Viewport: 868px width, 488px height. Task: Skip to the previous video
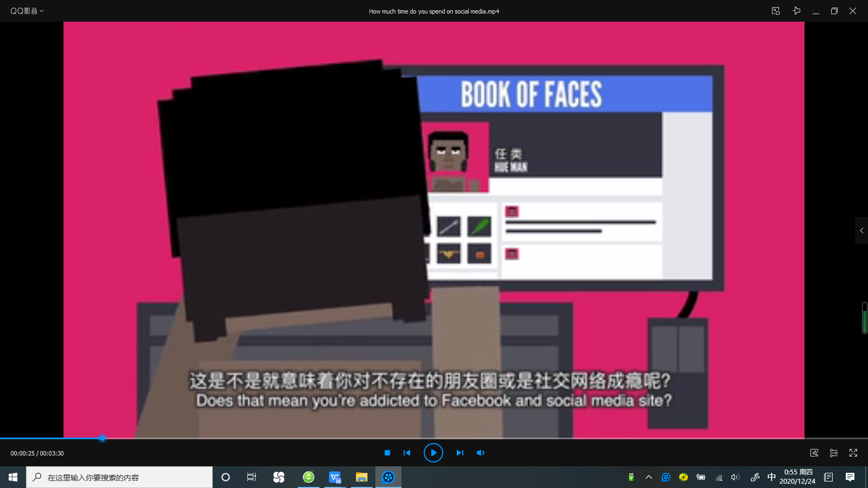tap(407, 453)
